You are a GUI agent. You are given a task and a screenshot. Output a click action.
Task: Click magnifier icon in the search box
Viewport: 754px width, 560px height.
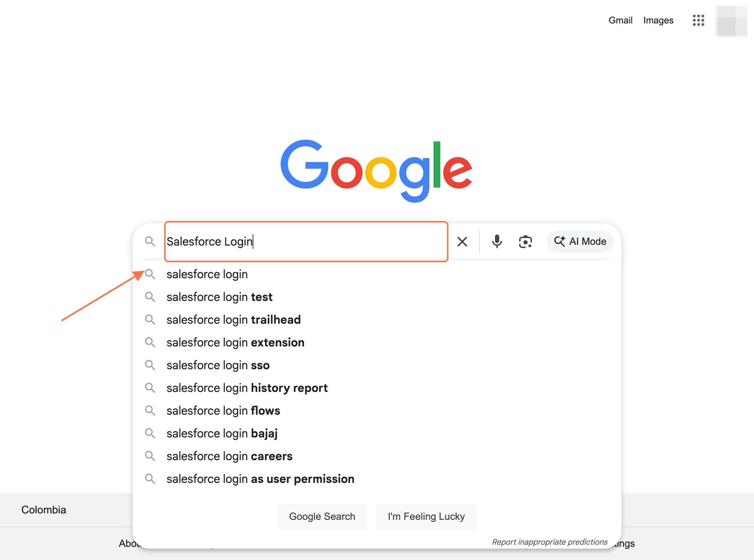pyautogui.click(x=150, y=242)
